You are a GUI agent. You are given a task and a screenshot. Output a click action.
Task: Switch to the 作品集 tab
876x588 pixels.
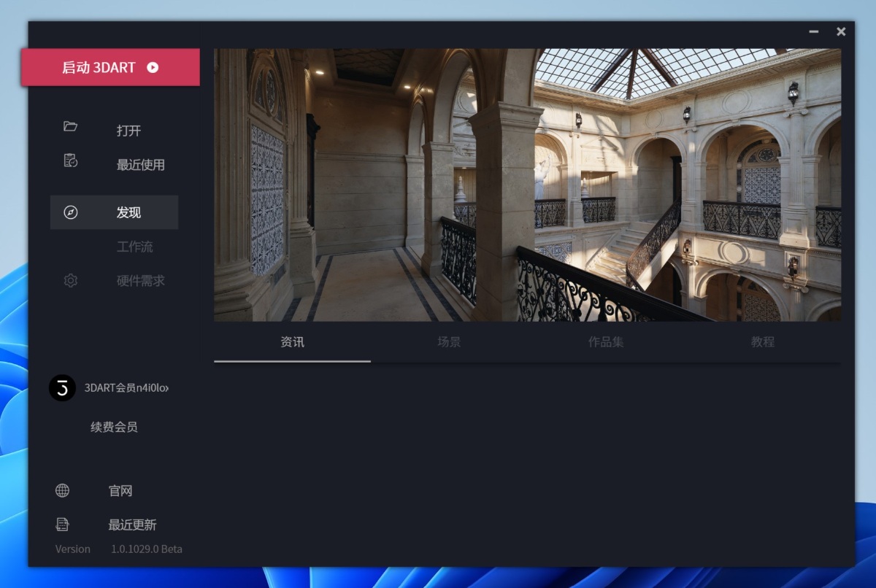(606, 342)
